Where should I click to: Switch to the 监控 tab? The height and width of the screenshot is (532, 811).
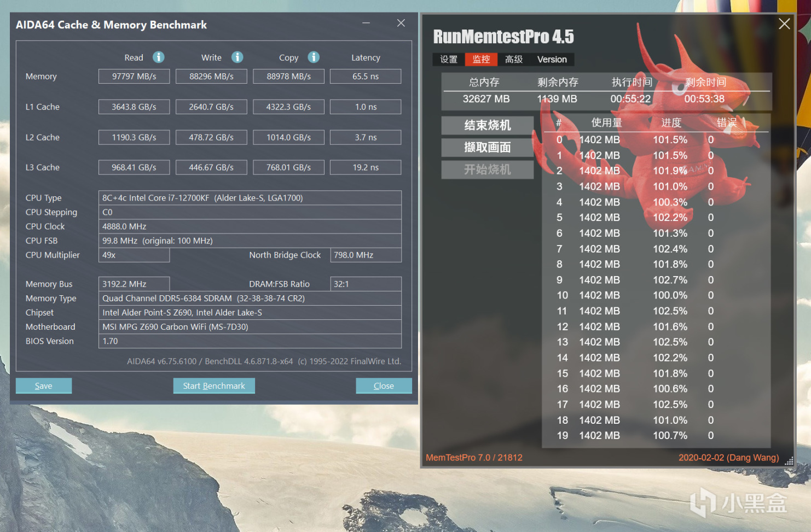click(x=481, y=59)
